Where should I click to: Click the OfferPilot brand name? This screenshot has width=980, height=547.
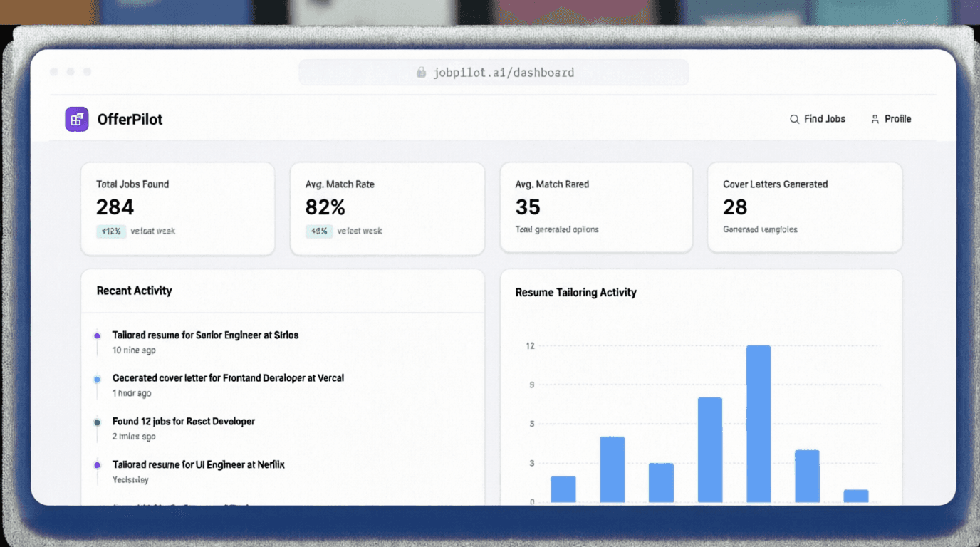pyautogui.click(x=130, y=120)
